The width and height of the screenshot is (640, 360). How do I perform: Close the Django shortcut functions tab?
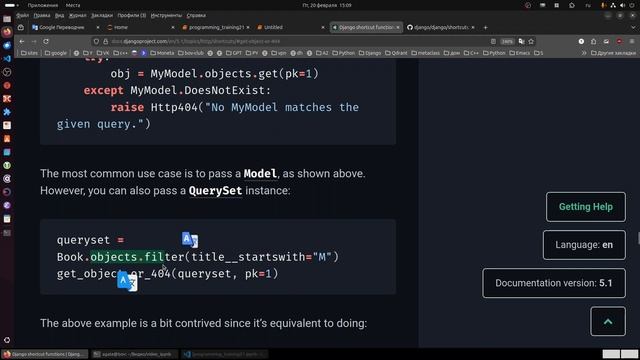tap(398, 27)
